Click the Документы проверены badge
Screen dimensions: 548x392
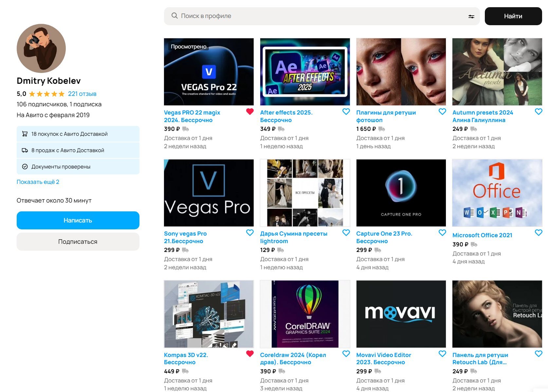78,167
